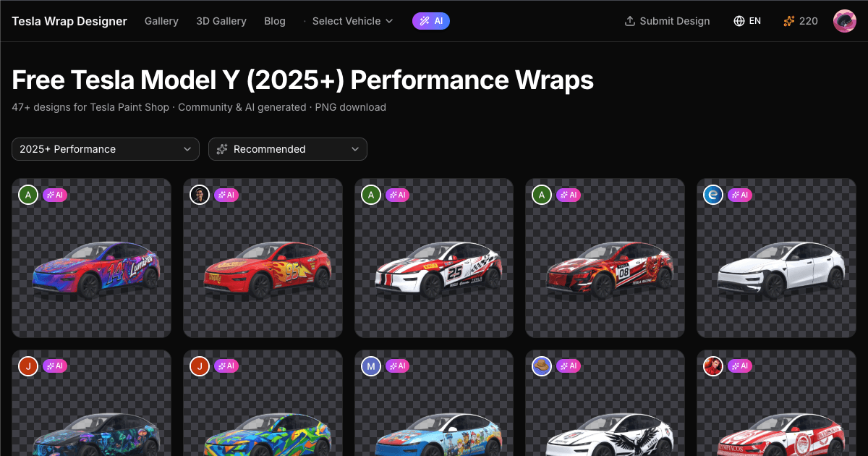This screenshot has width=868, height=456.
Task: View the 220 credits sparkle counter
Action: [x=801, y=21]
